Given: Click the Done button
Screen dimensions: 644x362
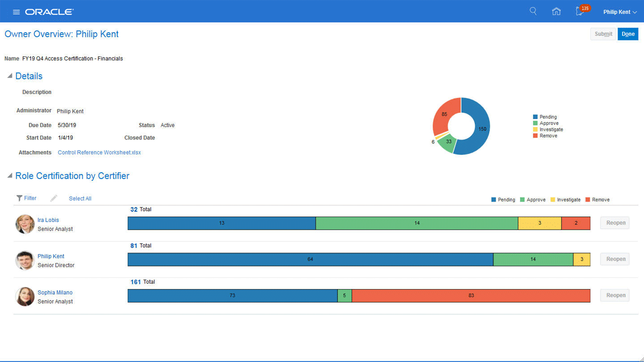Looking at the screenshot, I should [628, 34].
